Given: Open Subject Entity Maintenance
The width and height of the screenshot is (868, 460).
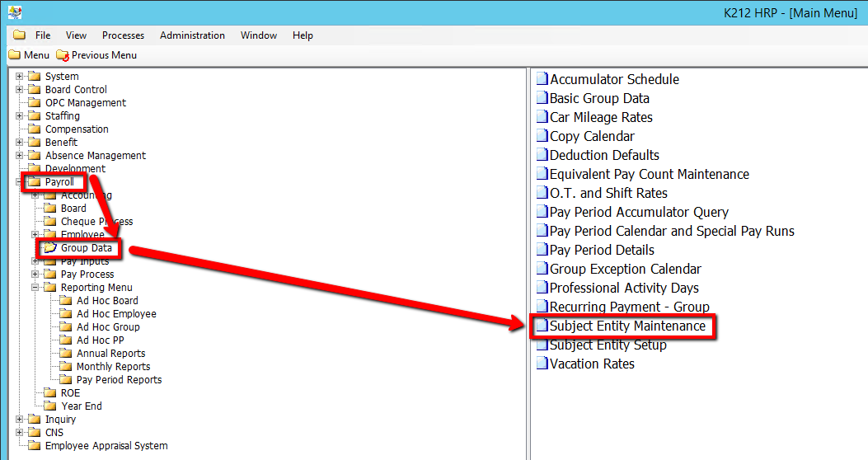Looking at the screenshot, I should 627,326.
